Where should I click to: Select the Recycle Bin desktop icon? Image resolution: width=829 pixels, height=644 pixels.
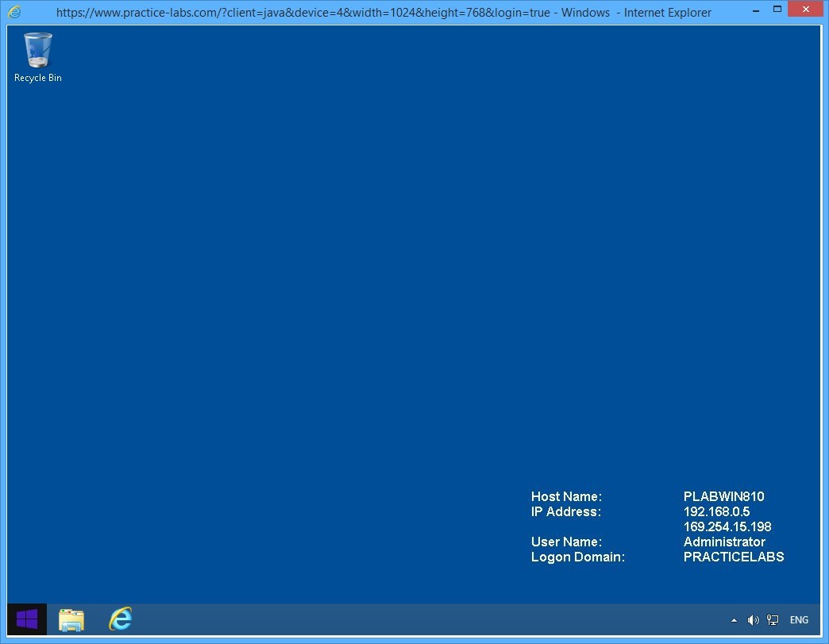click(x=38, y=50)
